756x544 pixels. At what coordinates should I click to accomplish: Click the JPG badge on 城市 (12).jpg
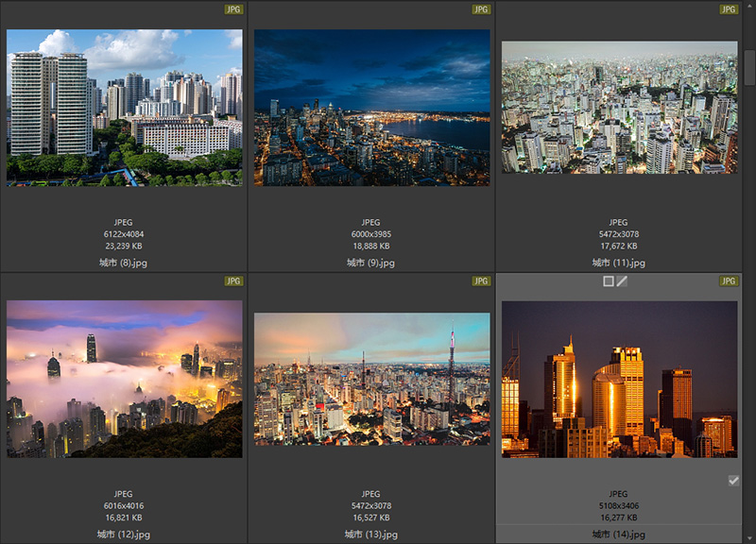233,281
